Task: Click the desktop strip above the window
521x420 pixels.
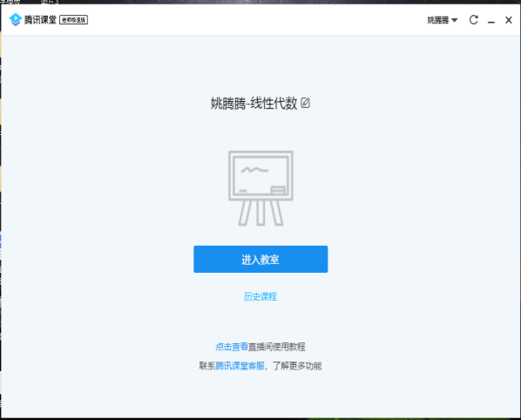Action: coord(260,2)
